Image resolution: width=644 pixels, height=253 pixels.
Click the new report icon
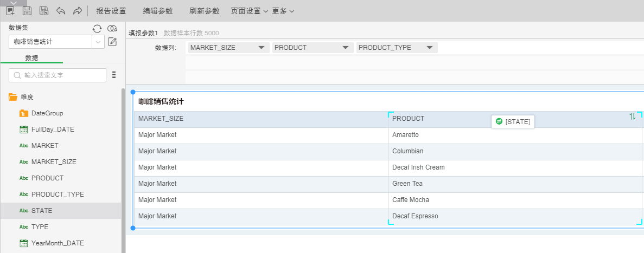[10, 11]
